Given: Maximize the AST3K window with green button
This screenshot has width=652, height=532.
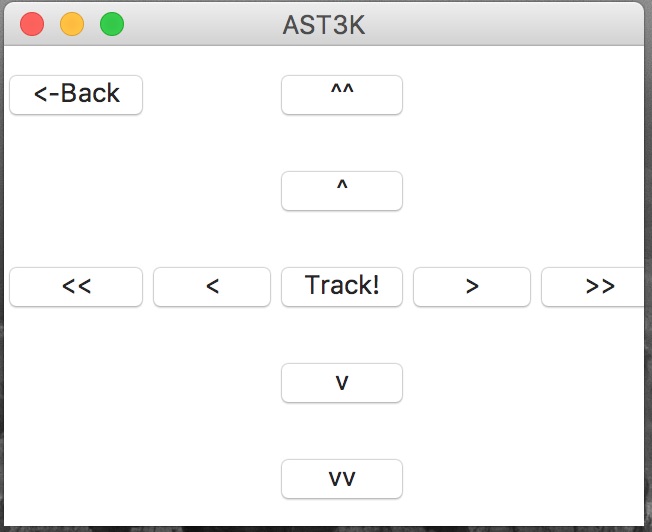Looking at the screenshot, I should tap(112, 24).
